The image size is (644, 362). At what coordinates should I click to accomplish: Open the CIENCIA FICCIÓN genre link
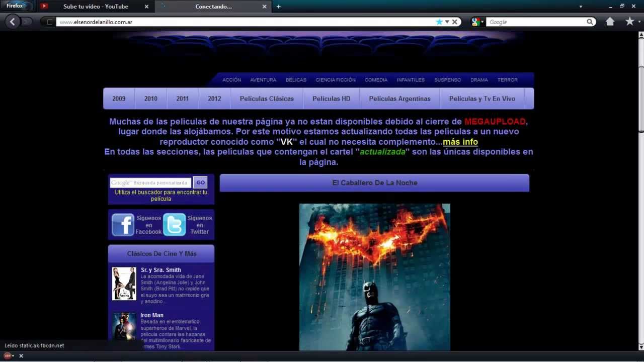(336, 80)
